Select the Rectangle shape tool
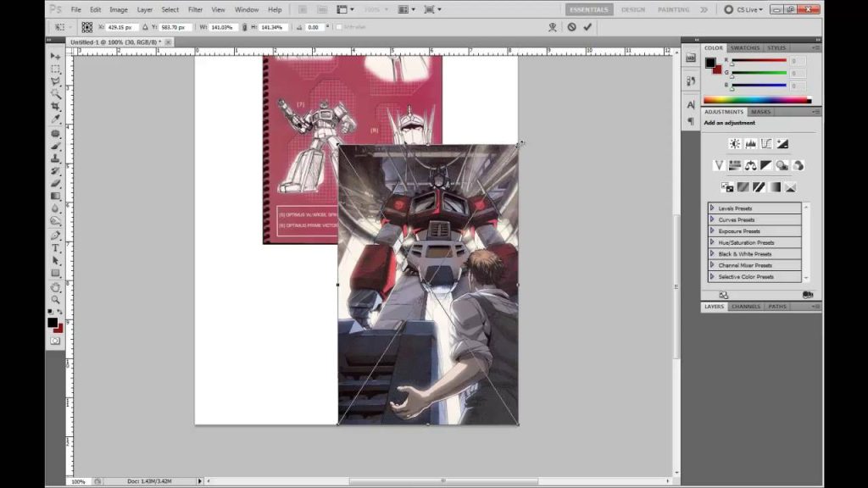 (55, 274)
